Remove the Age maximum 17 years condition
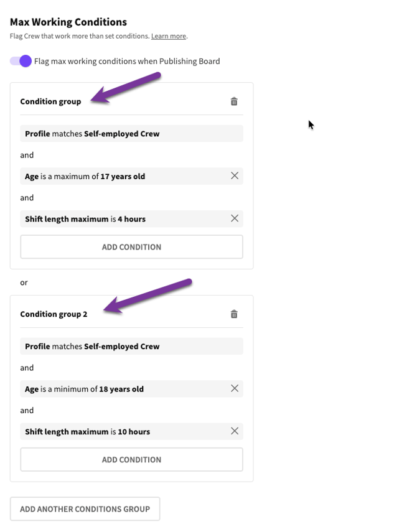 [235, 176]
